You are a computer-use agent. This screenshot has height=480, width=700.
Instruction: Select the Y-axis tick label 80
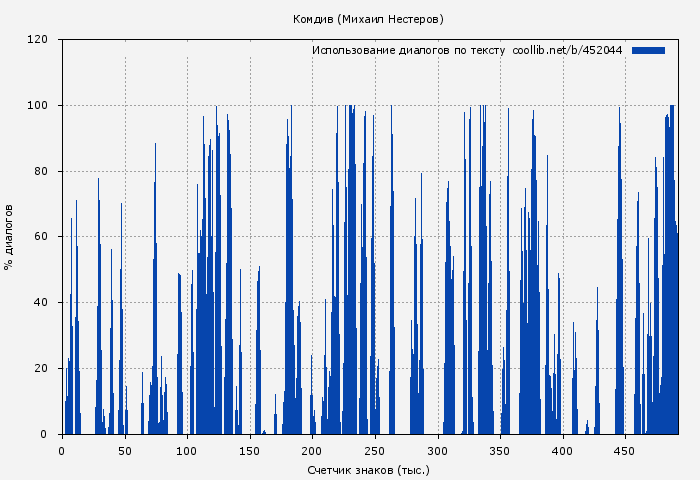41,171
